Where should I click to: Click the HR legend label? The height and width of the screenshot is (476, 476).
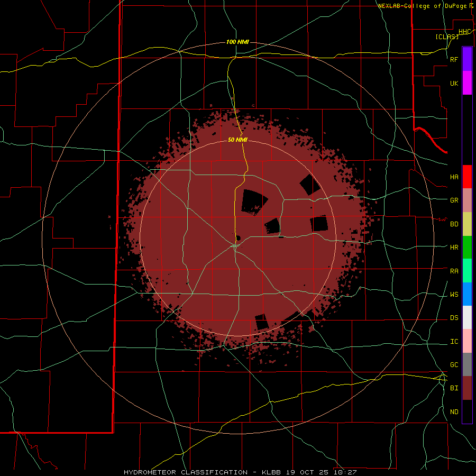point(454,248)
